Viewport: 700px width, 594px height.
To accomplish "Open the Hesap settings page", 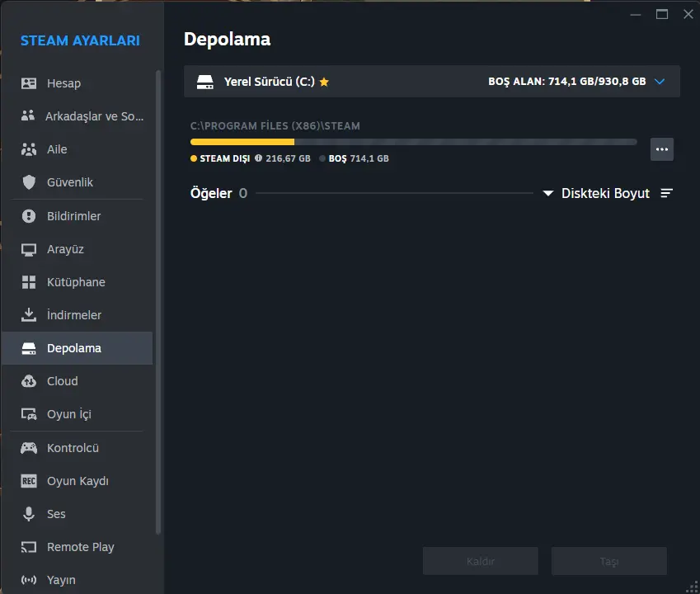I will 78,83.
